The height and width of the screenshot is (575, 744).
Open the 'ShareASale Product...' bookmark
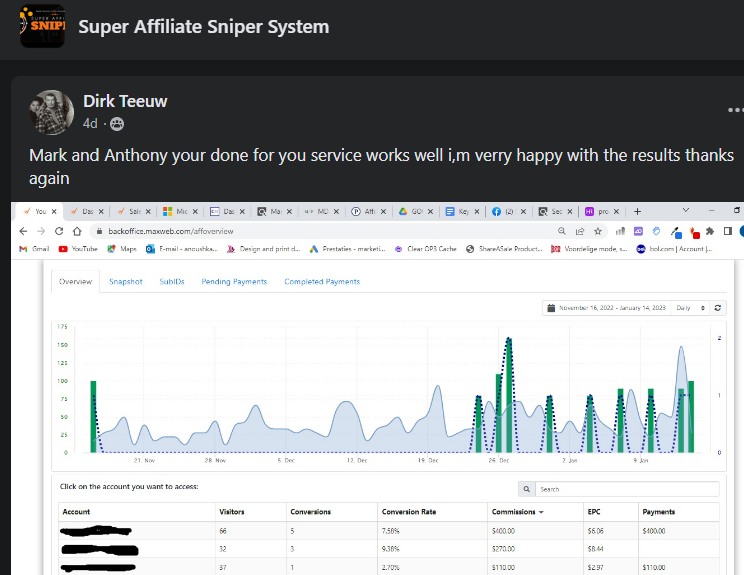504,249
